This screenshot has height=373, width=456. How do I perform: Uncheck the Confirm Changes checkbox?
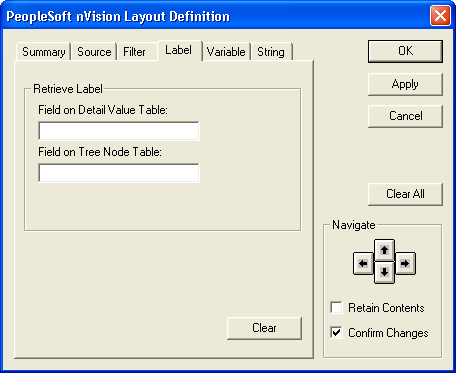[x=336, y=332]
